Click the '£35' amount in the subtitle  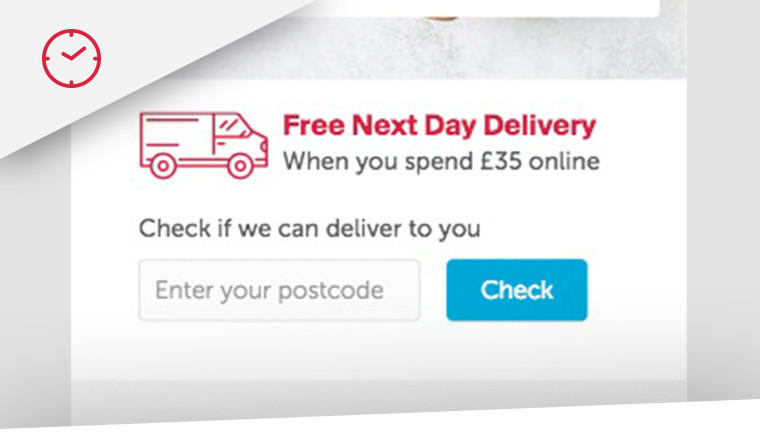point(501,161)
